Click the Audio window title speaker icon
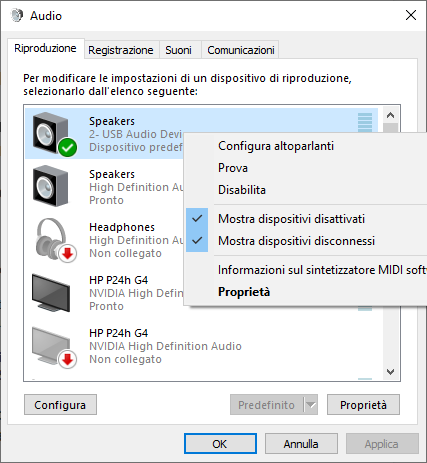This screenshot has height=463, width=427. [x=16, y=15]
